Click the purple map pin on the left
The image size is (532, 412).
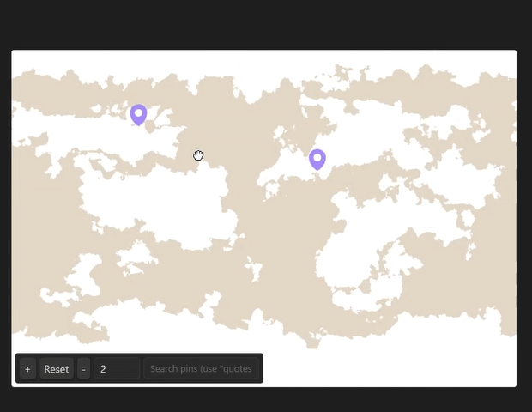[x=138, y=115]
